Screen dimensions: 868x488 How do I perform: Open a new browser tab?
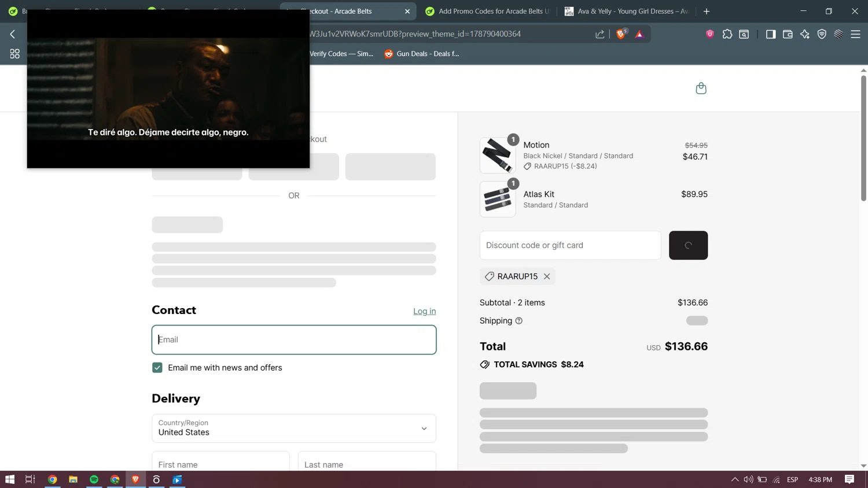(x=707, y=11)
